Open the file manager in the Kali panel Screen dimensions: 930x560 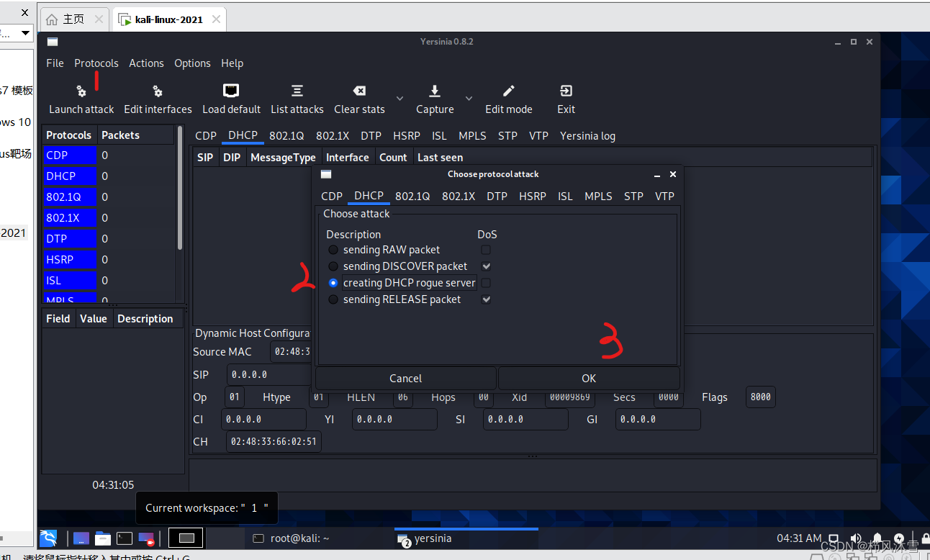(102, 538)
